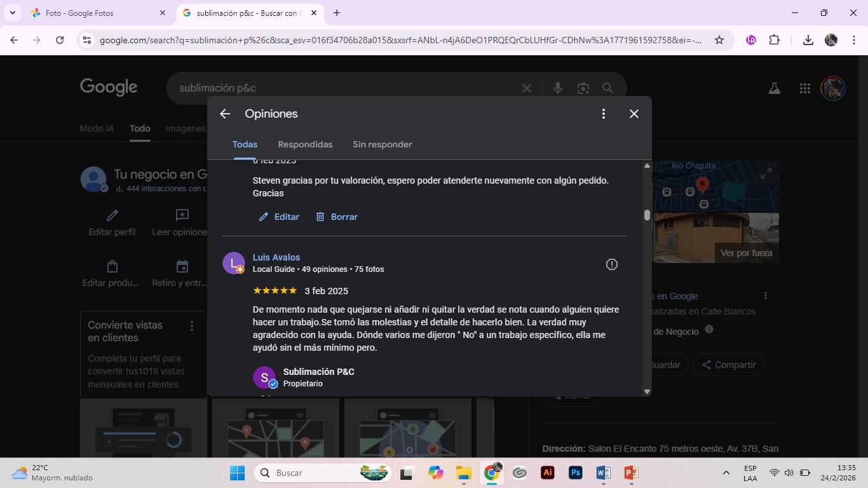Switch to the Todas tab
The height and width of the screenshot is (488, 868).
245,144
